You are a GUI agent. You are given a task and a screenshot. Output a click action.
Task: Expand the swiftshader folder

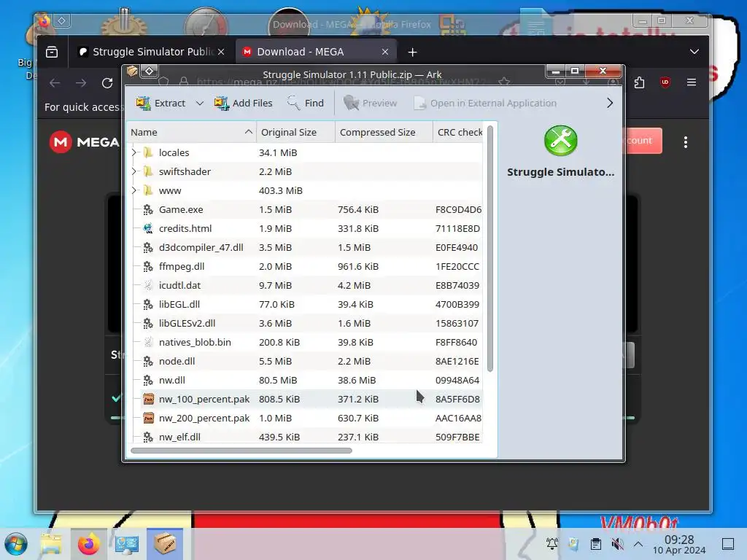[134, 171]
